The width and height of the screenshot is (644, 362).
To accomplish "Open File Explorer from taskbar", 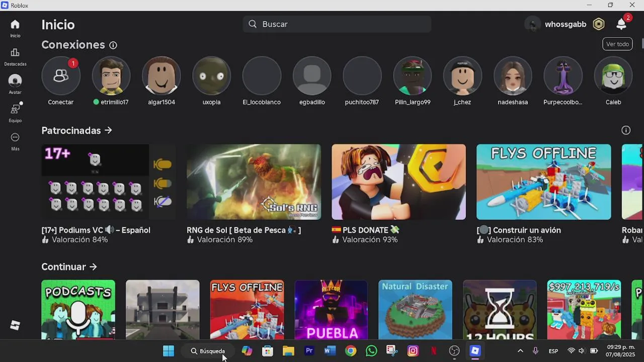I will click(288, 351).
